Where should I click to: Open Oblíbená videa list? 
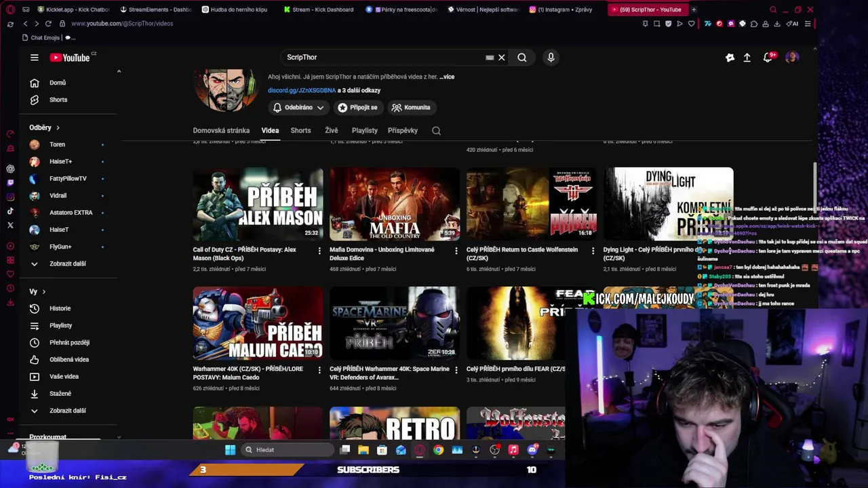(68, 359)
